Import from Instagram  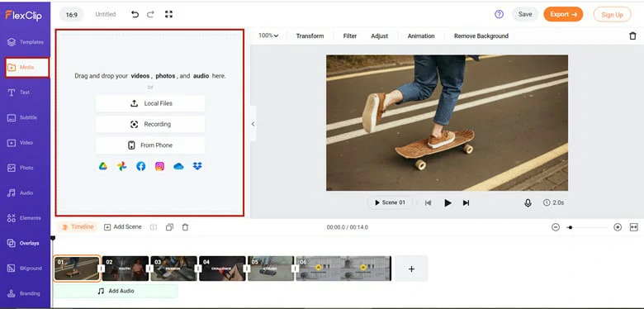pos(160,166)
